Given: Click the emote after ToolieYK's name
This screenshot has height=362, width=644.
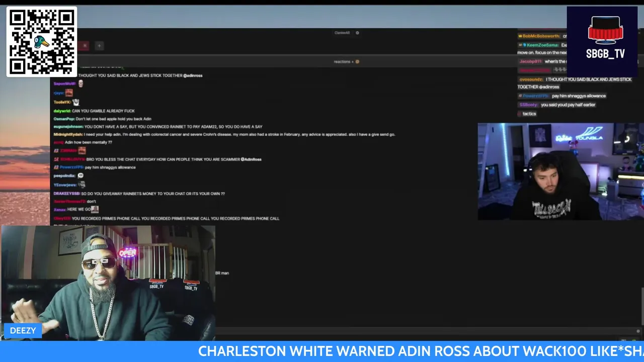Looking at the screenshot, I should [76, 102].
